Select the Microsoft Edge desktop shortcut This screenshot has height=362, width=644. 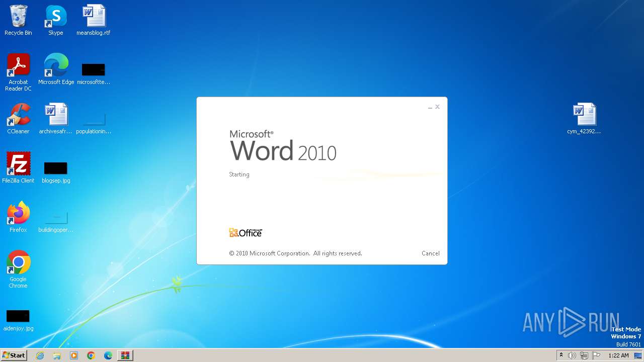56,70
